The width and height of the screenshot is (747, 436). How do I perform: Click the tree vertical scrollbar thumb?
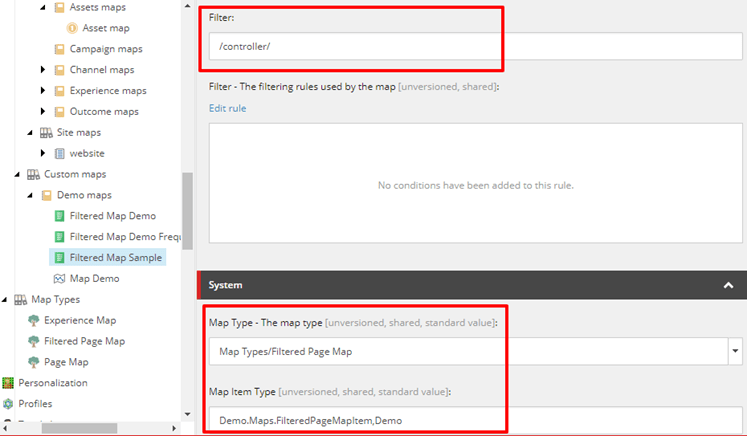(x=187, y=211)
